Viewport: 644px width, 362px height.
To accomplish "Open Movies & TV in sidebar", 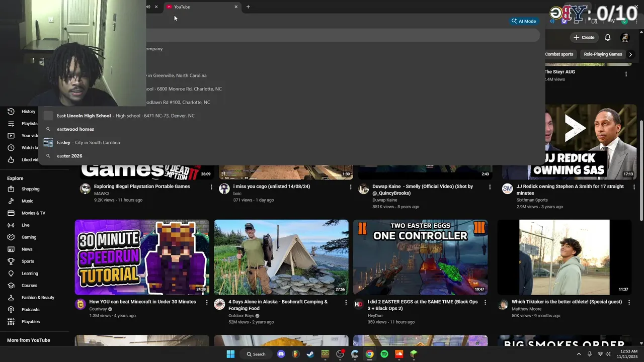I will coord(34,213).
